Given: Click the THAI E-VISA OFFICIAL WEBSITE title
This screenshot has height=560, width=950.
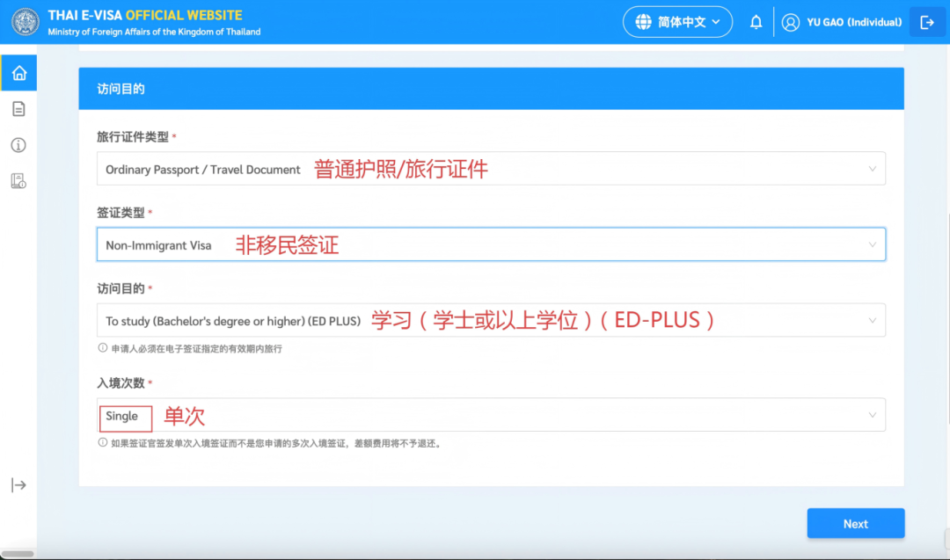Looking at the screenshot, I should (x=145, y=16).
